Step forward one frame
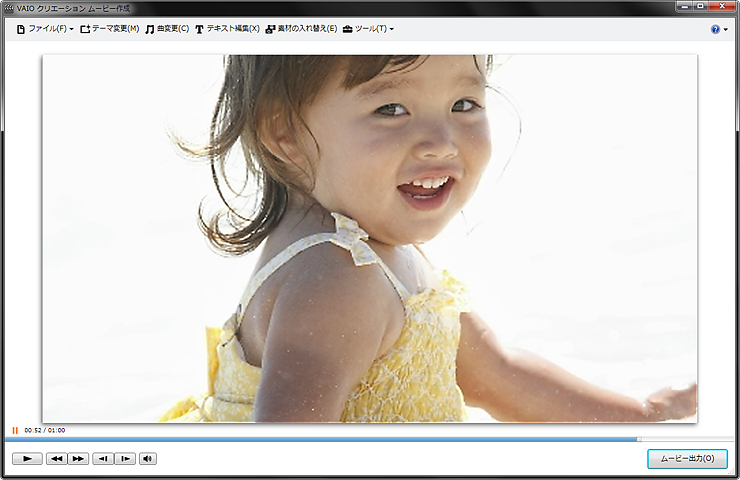Image resolution: width=740 pixels, height=480 pixels. click(x=125, y=459)
